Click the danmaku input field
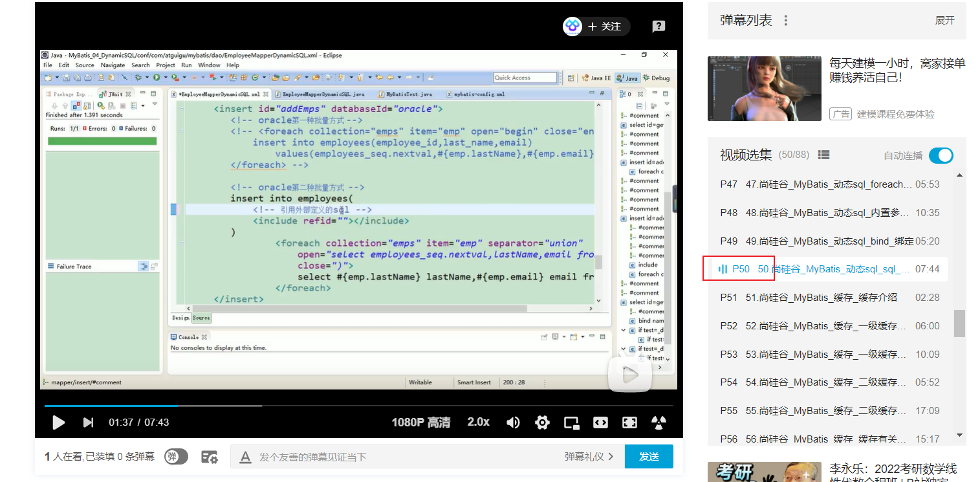 pos(388,457)
